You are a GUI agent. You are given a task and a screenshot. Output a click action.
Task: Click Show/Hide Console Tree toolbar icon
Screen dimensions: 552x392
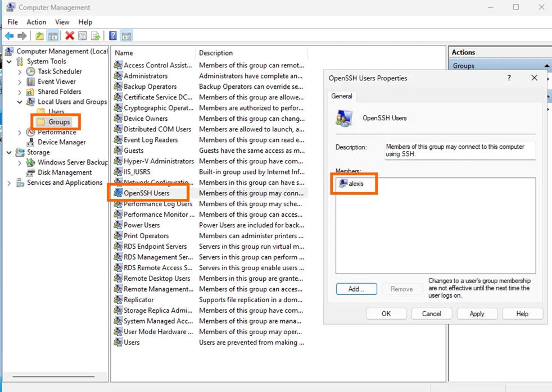53,36
